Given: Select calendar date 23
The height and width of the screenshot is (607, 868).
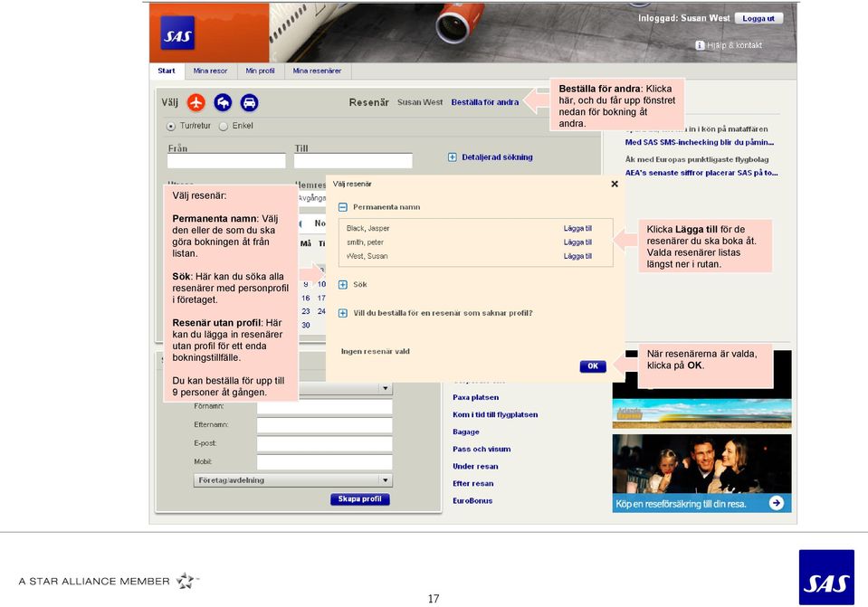Looking at the screenshot, I should click(306, 311).
